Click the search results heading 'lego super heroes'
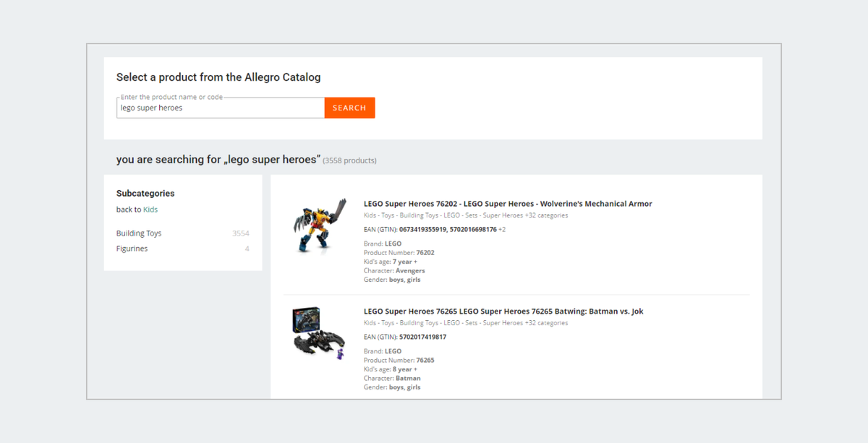The height and width of the screenshot is (443, 868). [218, 159]
